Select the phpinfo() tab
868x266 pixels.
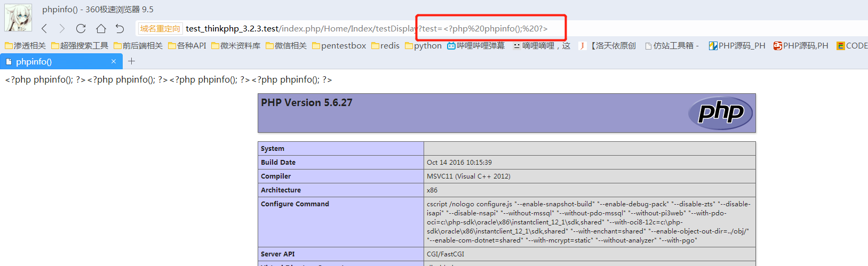pyautogui.click(x=61, y=61)
